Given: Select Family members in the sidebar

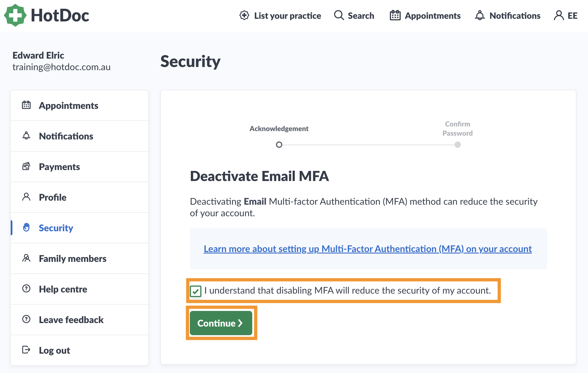Looking at the screenshot, I should pyautogui.click(x=79, y=259).
